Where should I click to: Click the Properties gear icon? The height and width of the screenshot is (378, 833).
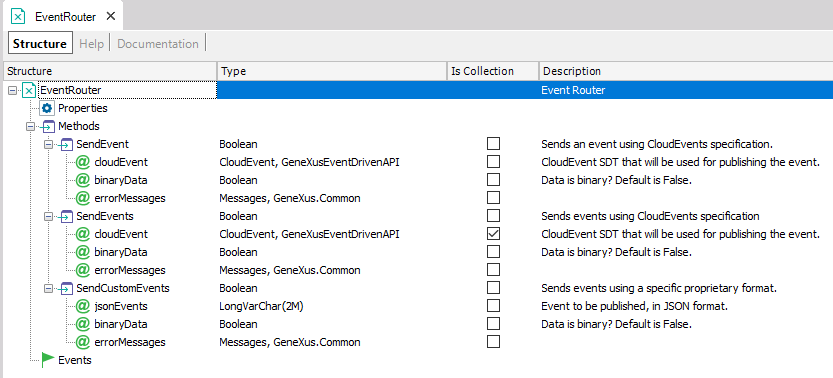[x=47, y=108]
